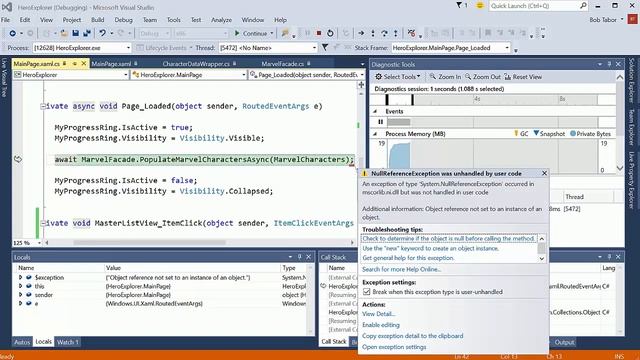The image size is (640, 360).
Task: Click the editor horizontal scrollbar thumb
Action: point(149,242)
